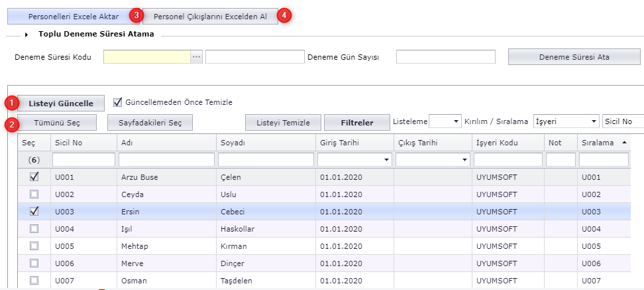Select the checkbox for Ceyda Uslu
This screenshot has width=644, height=290.
coord(34,194)
